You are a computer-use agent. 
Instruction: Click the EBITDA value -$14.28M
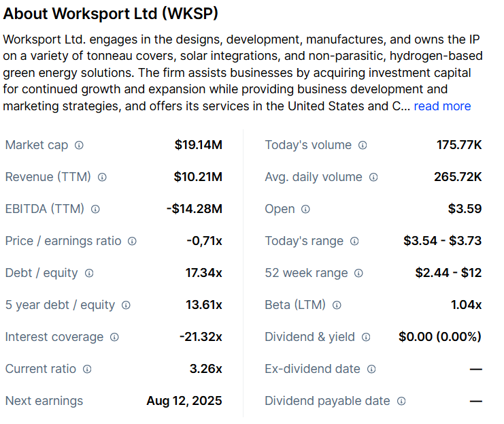tap(195, 209)
